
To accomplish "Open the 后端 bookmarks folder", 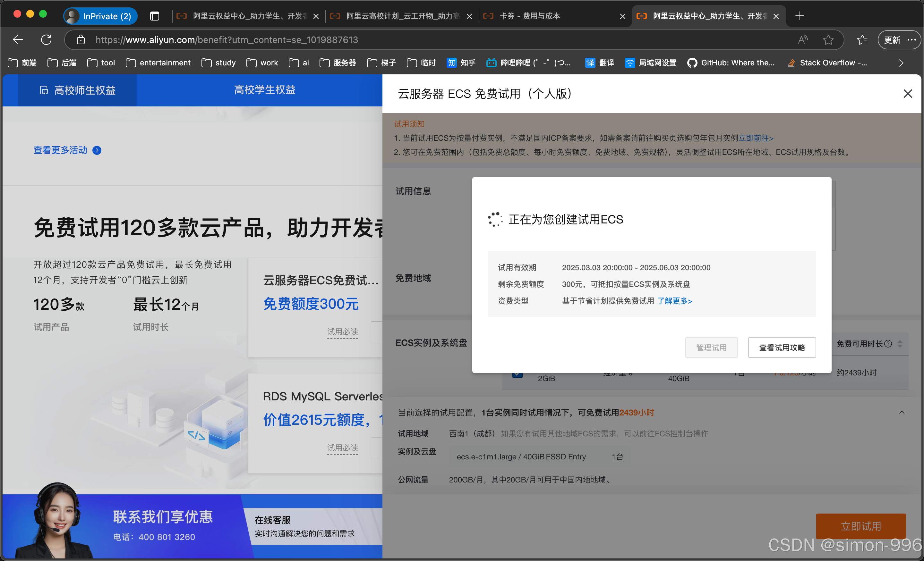I will click(62, 63).
